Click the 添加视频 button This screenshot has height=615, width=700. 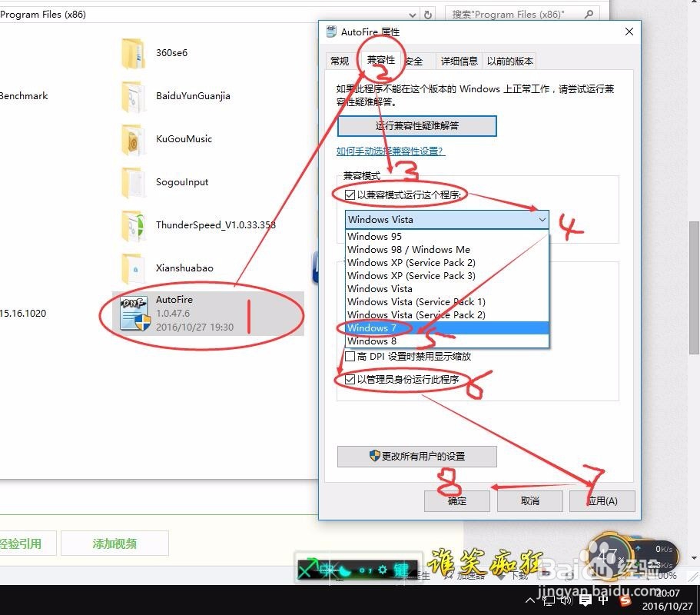[x=114, y=544]
